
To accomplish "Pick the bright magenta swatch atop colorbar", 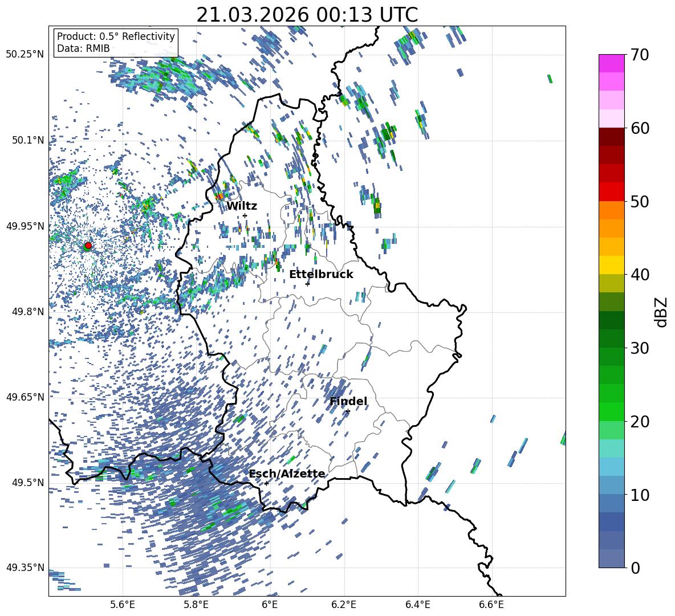I will [612, 63].
